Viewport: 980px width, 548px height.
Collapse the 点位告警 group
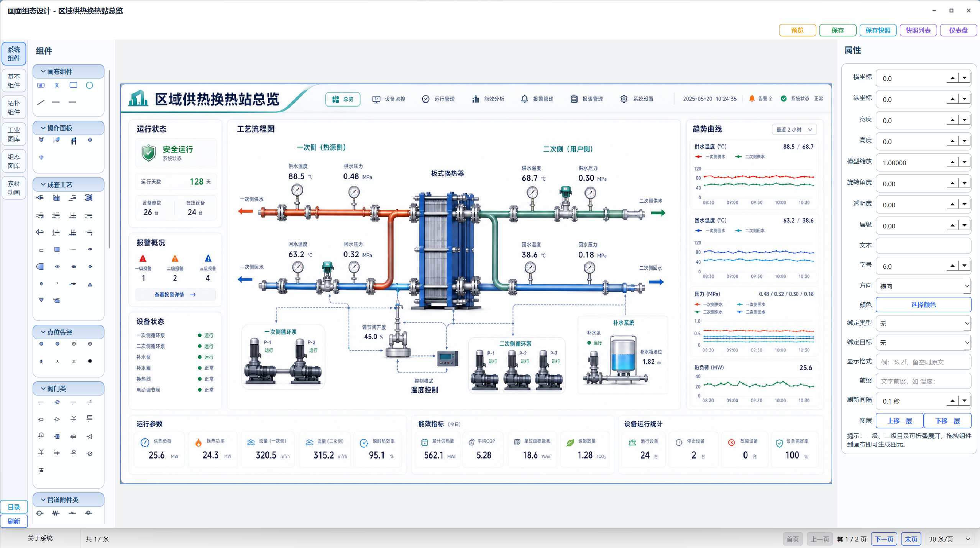click(x=69, y=332)
